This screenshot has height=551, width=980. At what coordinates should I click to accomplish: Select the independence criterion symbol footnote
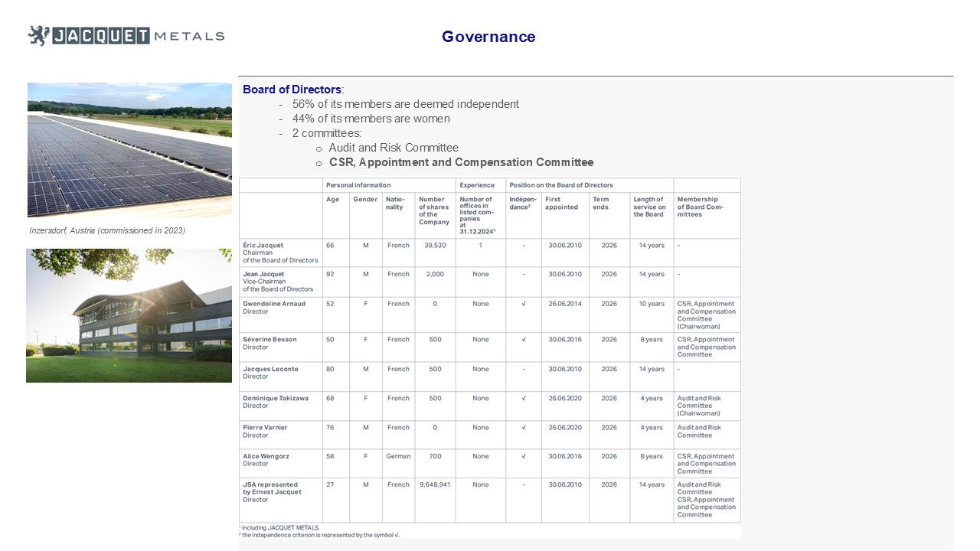pos(319,534)
